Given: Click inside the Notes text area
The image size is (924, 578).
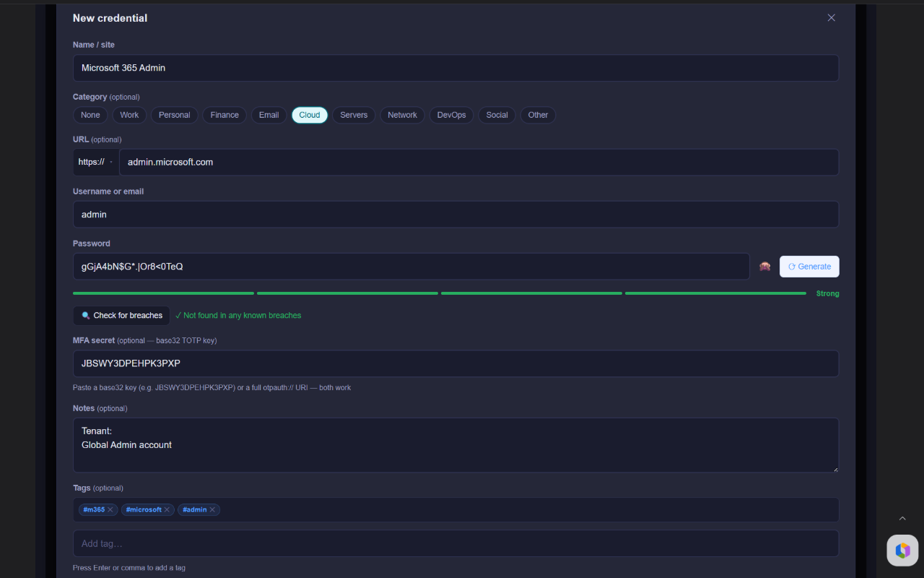Looking at the screenshot, I should click(x=456, y=445).
